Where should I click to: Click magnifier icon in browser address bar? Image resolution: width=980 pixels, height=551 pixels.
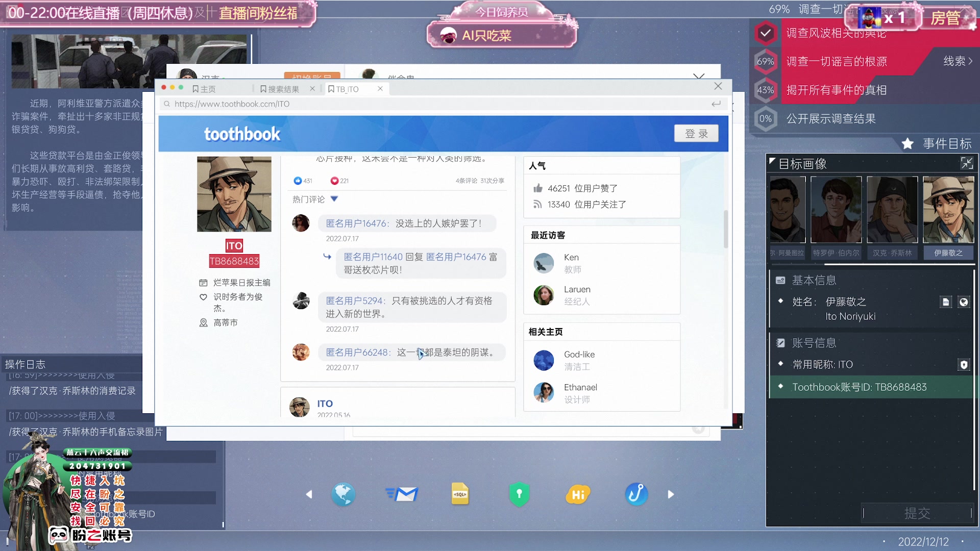[x=167, y=104]
